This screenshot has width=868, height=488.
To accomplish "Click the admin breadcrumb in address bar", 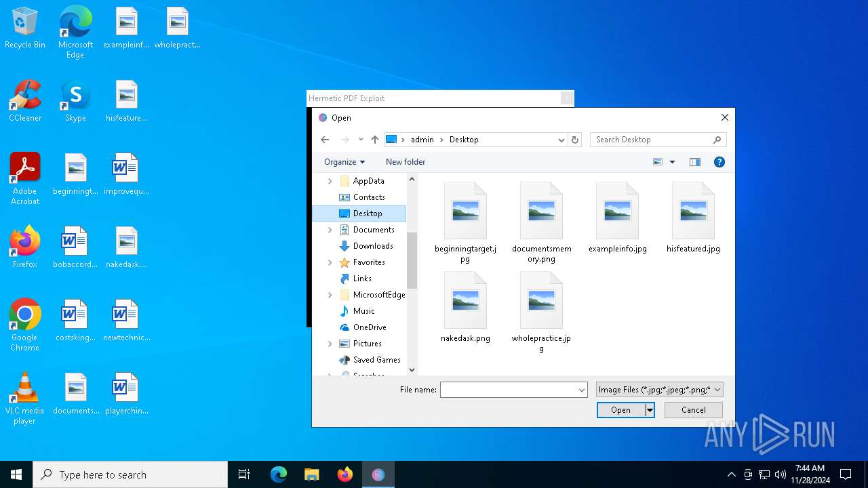I will click(x=422, y=140).
